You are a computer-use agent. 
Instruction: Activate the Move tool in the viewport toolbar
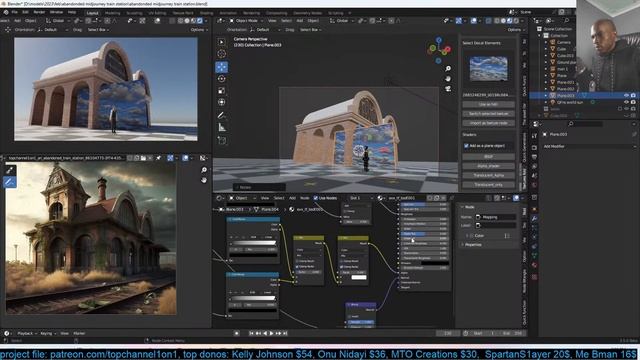[x=222, y=67]
